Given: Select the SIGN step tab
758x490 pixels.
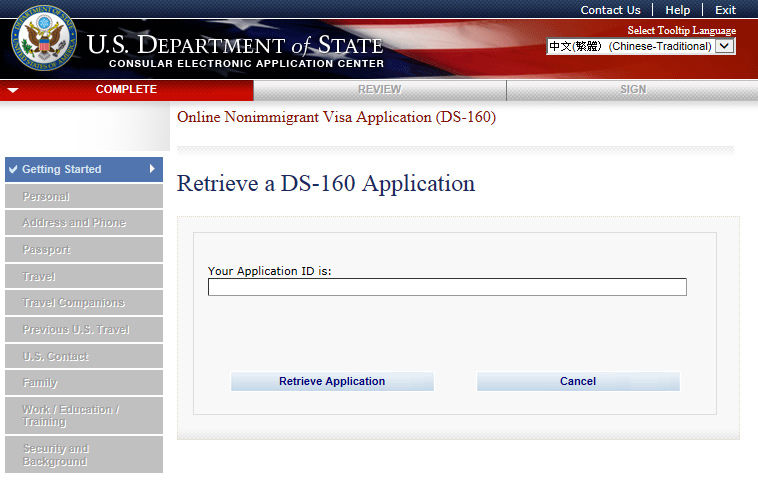Looking at the screenshot, I should point(633,90).
